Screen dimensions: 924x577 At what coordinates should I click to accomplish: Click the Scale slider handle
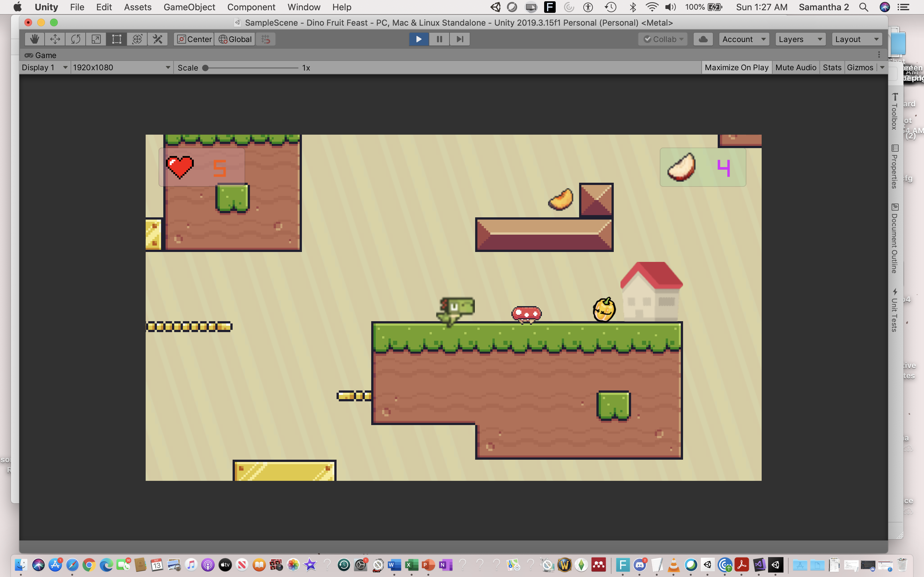[x=205, y=68]
